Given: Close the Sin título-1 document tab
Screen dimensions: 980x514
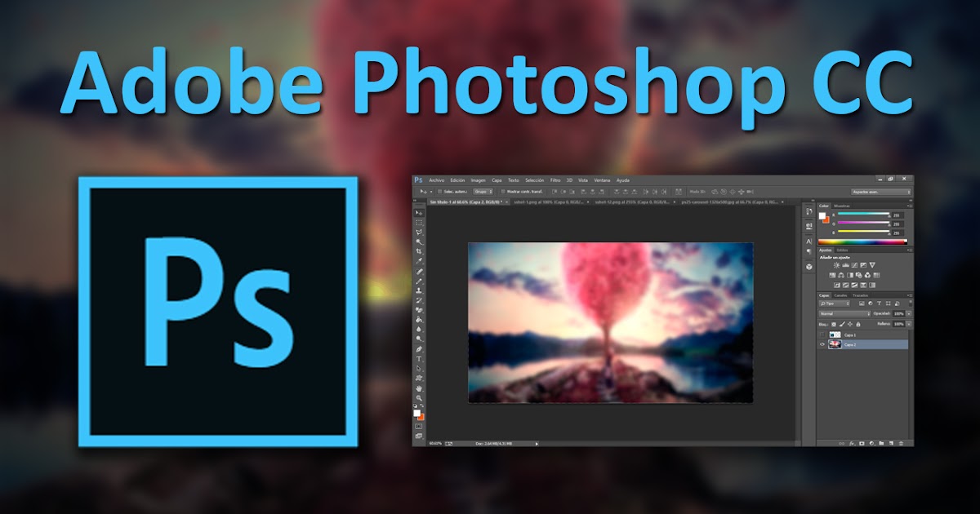Looking at the screenshot, I should pyautogui.click(x=506, y=202).
